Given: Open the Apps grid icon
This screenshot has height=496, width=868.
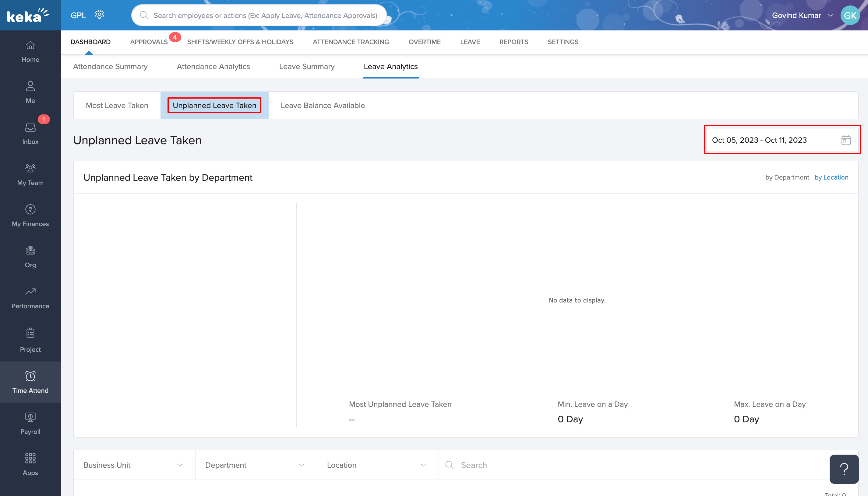Looking at the screenshot, I should click(30, 458).
